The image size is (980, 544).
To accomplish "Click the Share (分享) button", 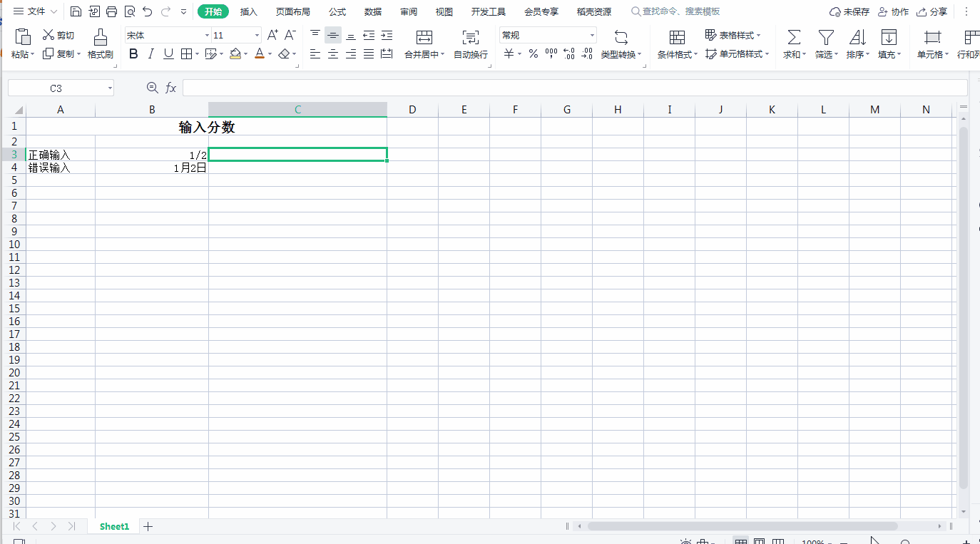I will pos(932,11).
